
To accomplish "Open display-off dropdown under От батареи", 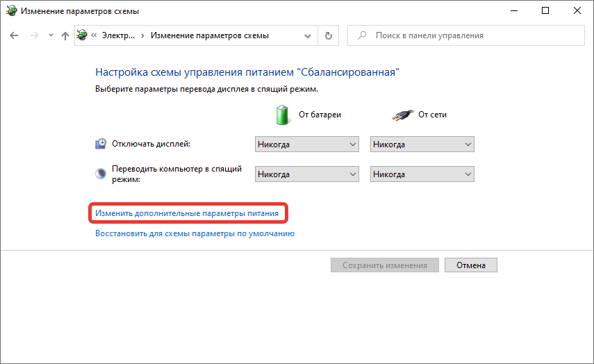I will [307, 144].
